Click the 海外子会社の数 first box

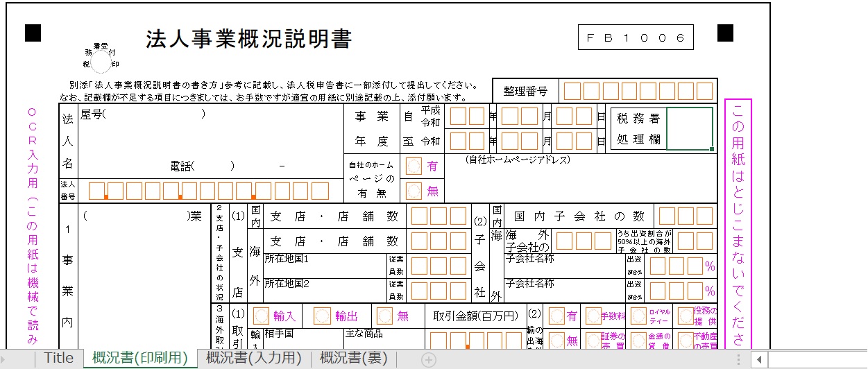[x=565, y=241]
